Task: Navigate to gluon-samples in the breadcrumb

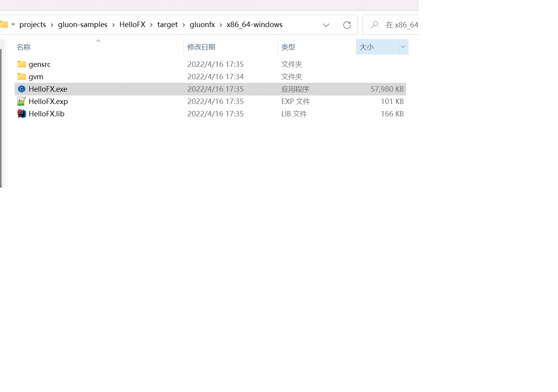Action: point(82,24)
